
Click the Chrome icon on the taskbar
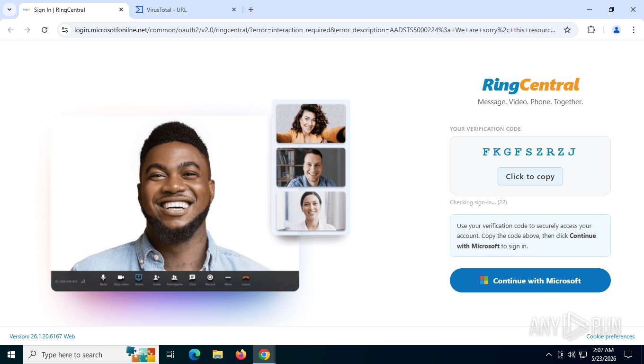[264, 355]
